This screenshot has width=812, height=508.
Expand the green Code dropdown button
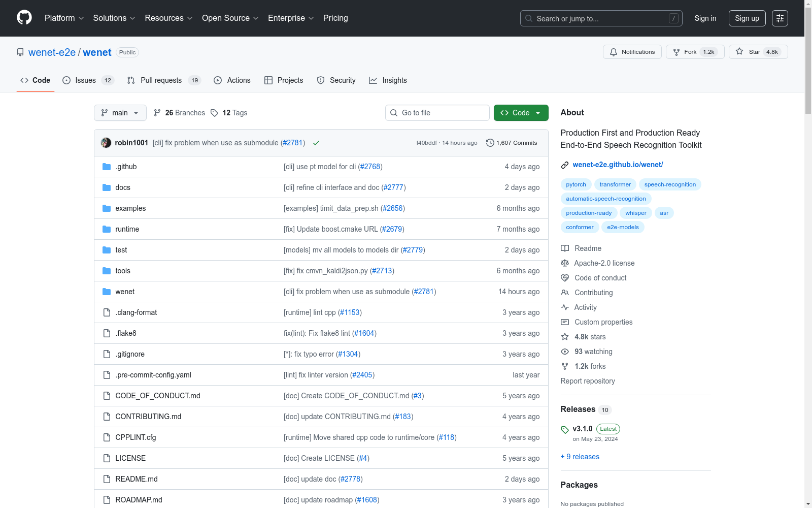point(521,113)
